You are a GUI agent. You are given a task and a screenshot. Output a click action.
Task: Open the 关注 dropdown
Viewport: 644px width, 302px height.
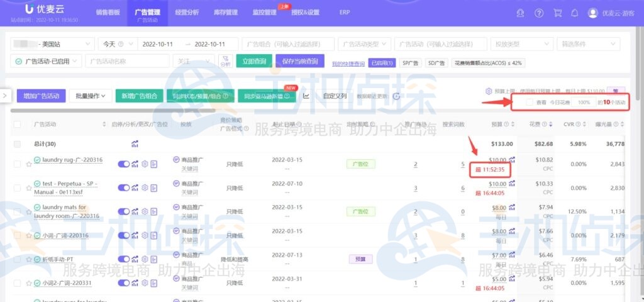[194, 61]
